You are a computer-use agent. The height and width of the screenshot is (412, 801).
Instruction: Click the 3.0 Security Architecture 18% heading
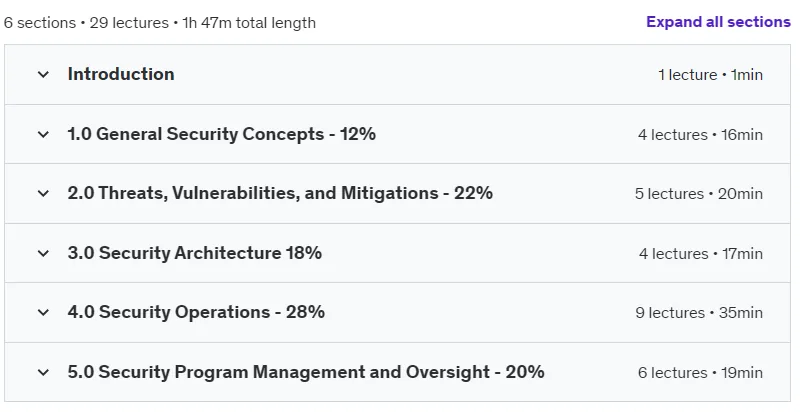click(195, 253)
